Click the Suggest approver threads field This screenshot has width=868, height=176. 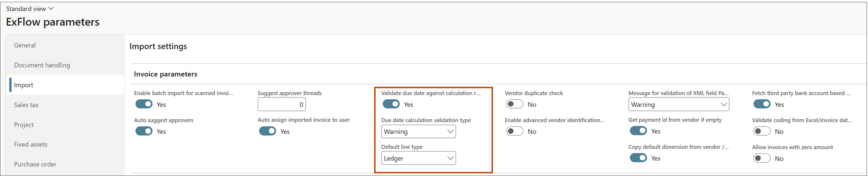click(281, 104)
